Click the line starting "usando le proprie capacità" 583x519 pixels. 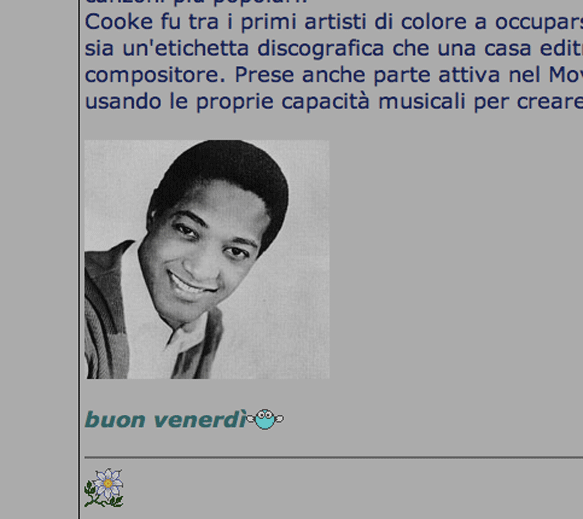point(334,102)
